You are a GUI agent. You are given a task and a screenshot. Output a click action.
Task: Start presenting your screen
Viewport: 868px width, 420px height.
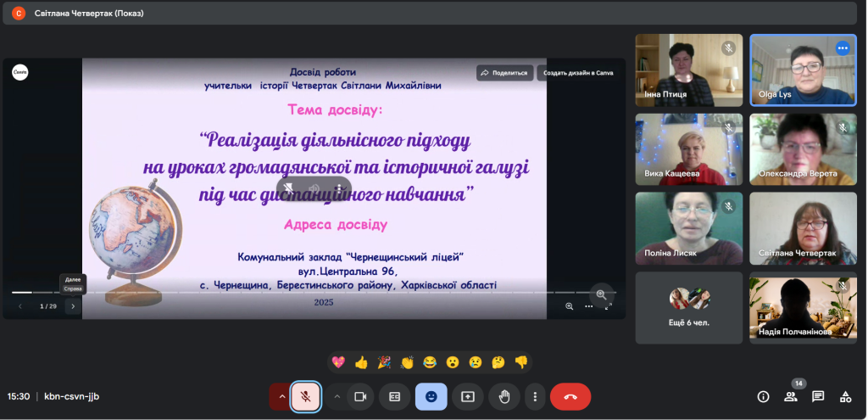[x=468, y=397]
